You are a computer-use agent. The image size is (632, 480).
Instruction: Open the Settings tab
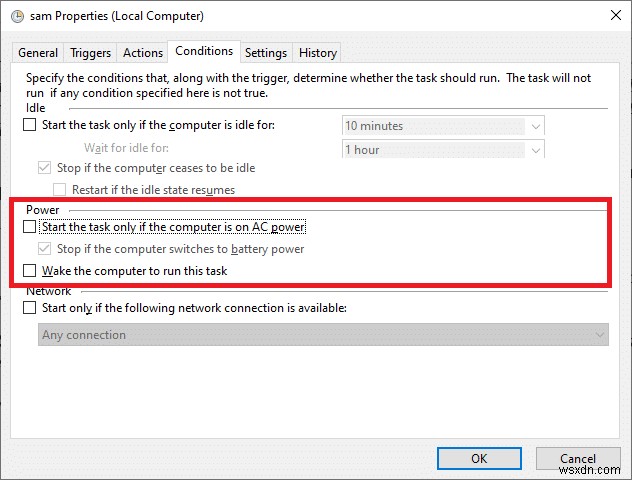click(265, 53)
